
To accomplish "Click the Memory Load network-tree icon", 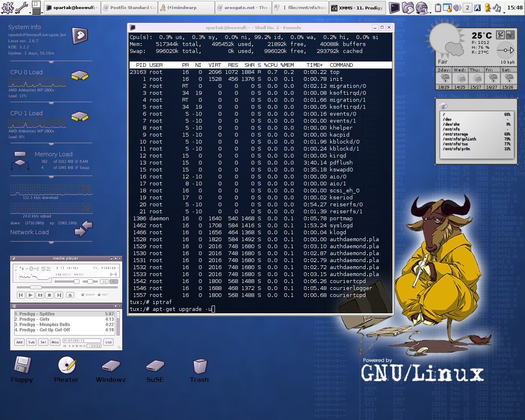I will [x=20, y=160].
